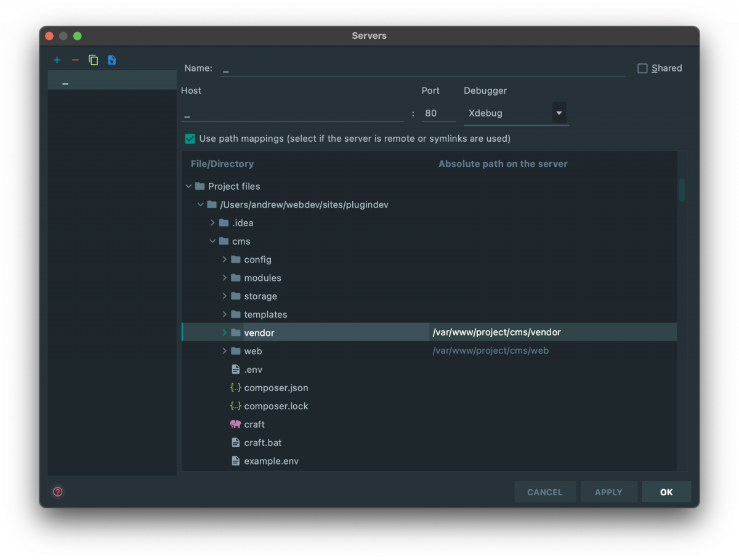This screenshot has width=739, height=560.
Task: Toggle the Use path mappings checkbox
Action: click(190, 139)
